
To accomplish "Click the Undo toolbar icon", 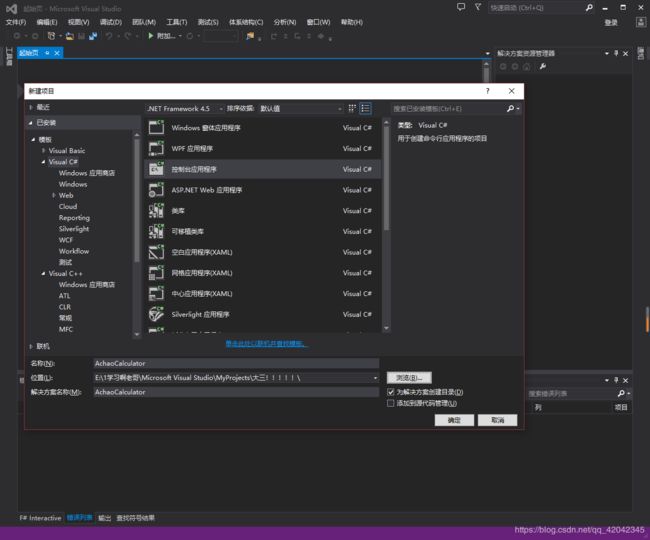I will point(109,36).
